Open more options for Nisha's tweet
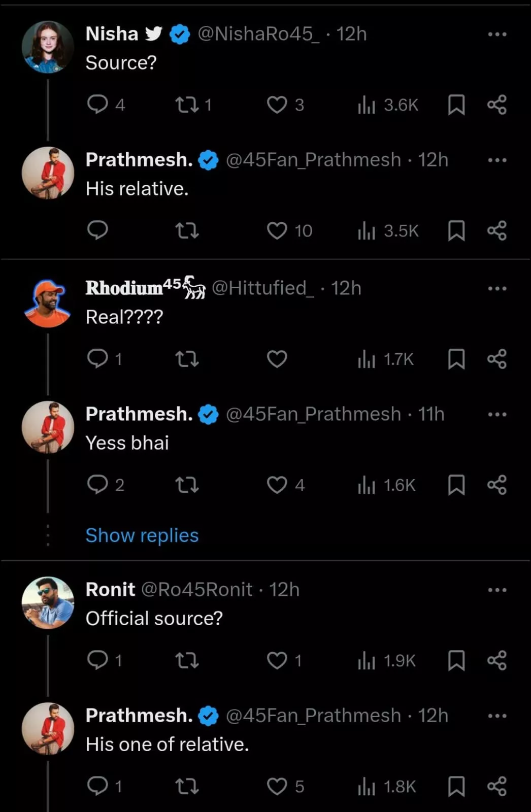 [496, 34]
